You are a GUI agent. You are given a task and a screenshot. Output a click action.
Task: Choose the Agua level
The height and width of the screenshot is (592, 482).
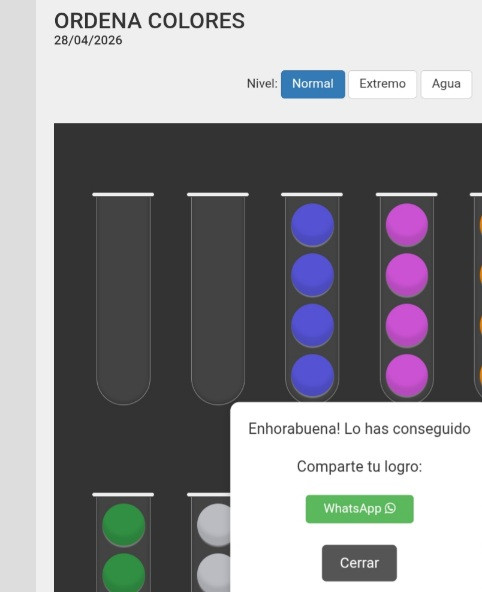point(446,84)
